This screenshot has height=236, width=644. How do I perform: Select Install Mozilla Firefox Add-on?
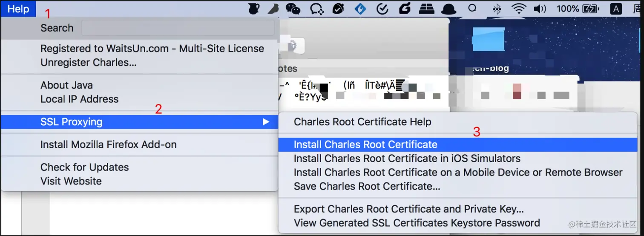108,144
